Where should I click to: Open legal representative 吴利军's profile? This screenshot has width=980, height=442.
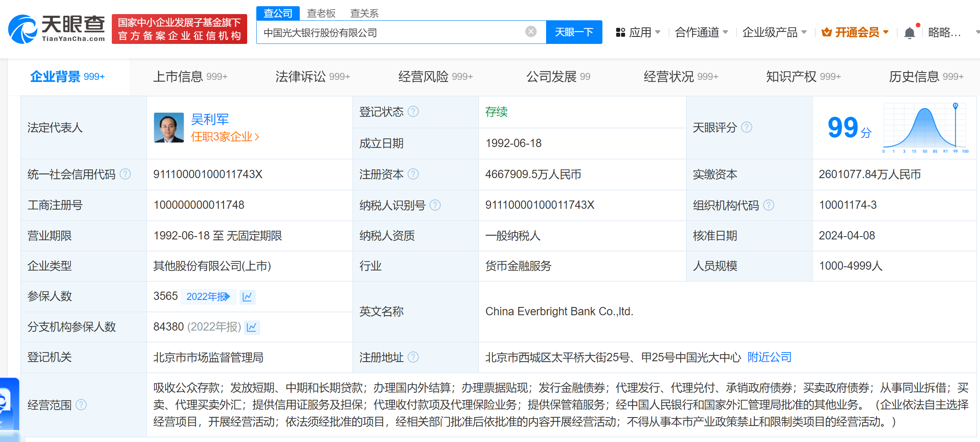[209, 120]
